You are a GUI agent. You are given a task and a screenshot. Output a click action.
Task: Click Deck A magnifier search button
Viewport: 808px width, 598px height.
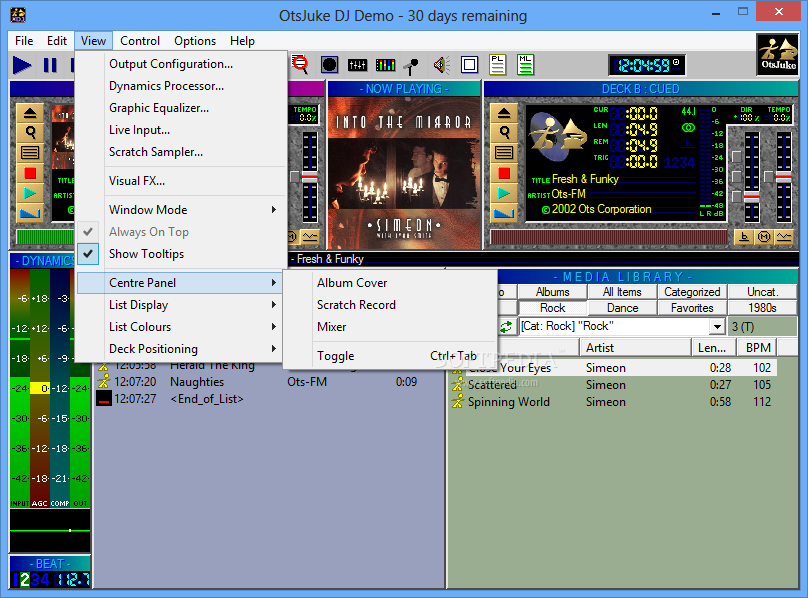pos(30,132)
